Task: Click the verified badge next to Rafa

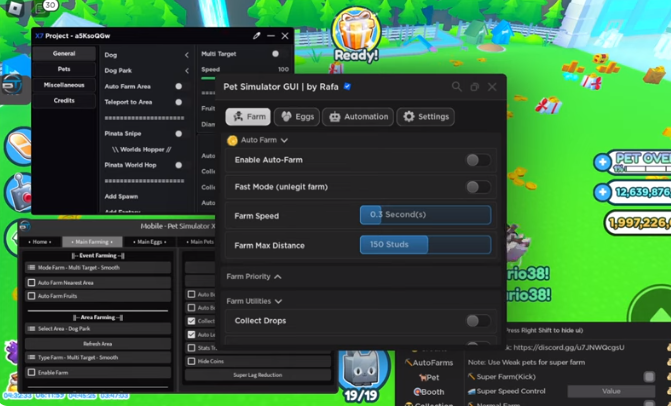Action: [x=347, y=86]
